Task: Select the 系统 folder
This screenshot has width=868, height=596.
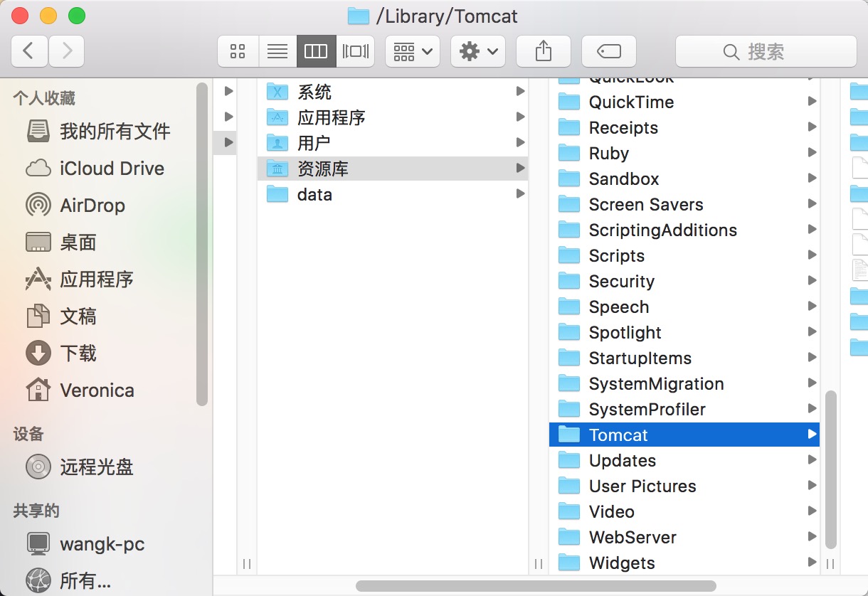Action: [x=393, y=92]
